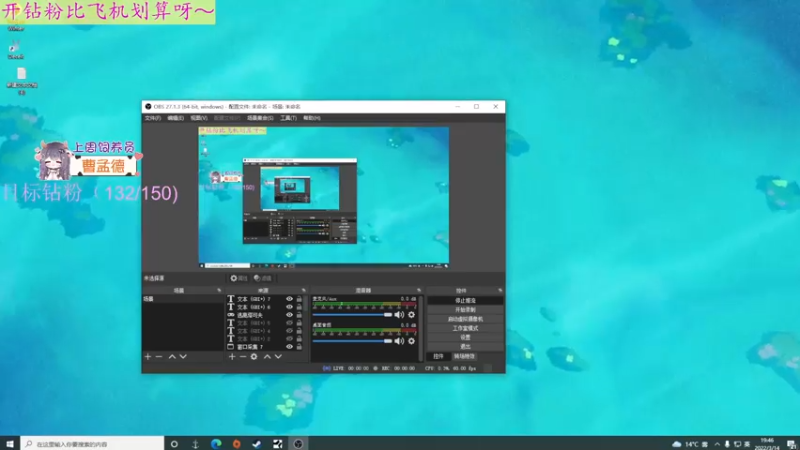This screenshot has width=800, height=450.
Task: Adjust the 桌面音频 volume slider
Action: click(352, 341)
